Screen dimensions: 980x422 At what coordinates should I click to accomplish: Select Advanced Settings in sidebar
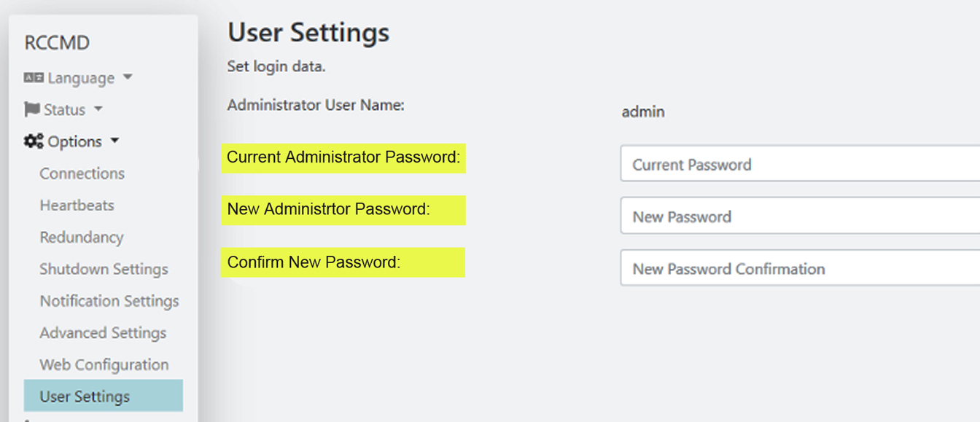(x=103, y=333)
